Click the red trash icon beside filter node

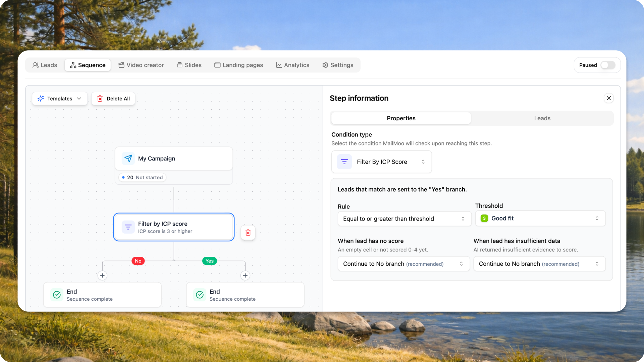(x=248, y=233)
